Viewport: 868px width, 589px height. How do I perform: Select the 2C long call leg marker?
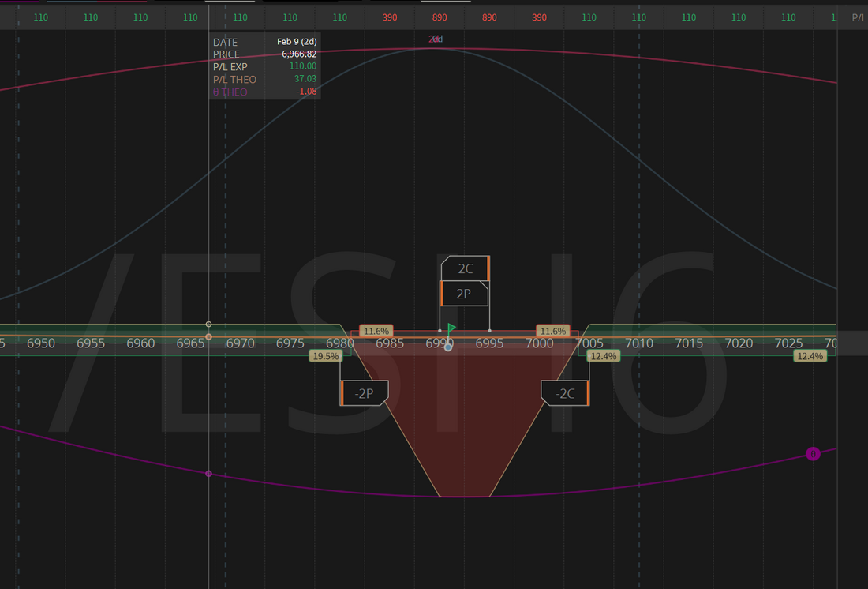coord(465,268)
